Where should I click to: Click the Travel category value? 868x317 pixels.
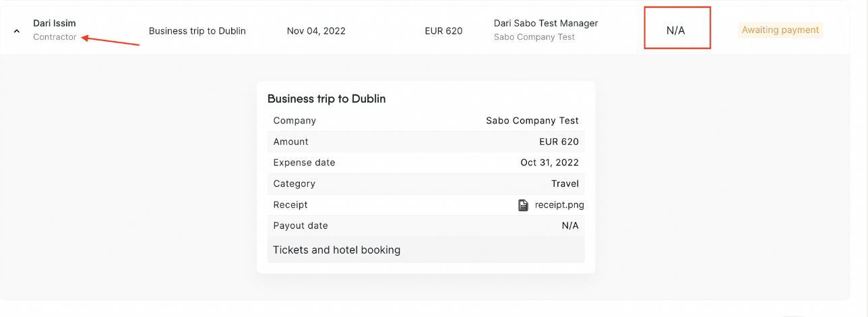pos(565,183)
